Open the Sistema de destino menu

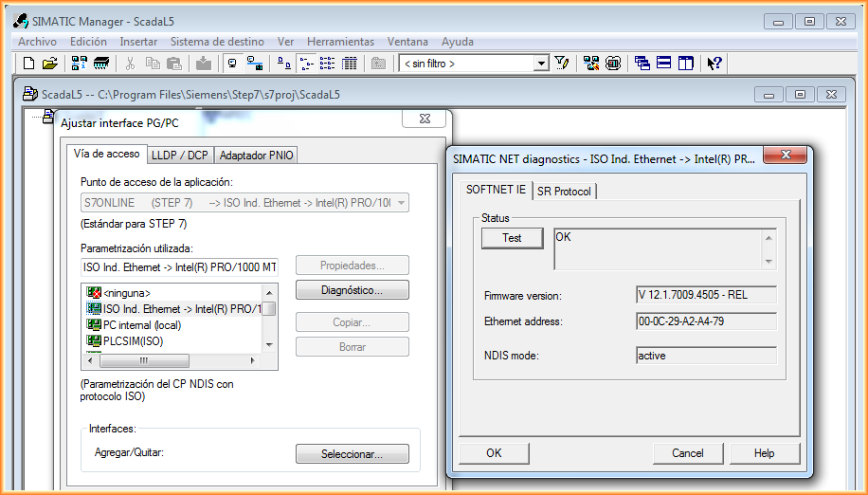click(x=217, y=42)
